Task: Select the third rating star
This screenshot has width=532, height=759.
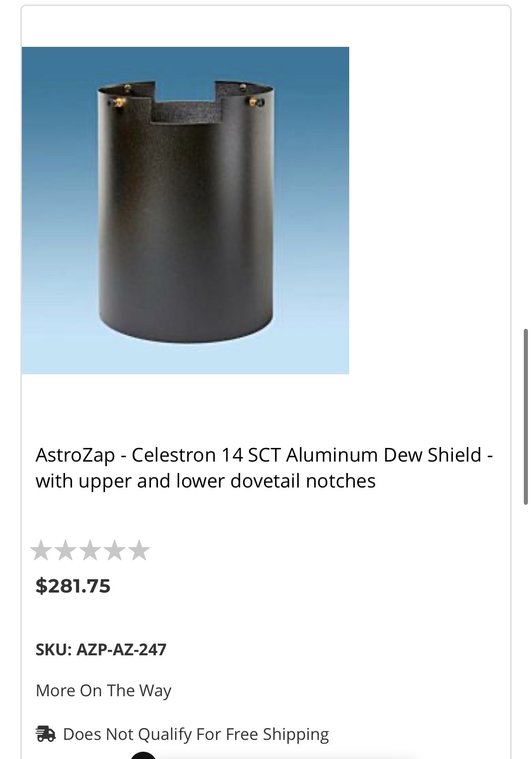Action: click(x=90, y=550)
